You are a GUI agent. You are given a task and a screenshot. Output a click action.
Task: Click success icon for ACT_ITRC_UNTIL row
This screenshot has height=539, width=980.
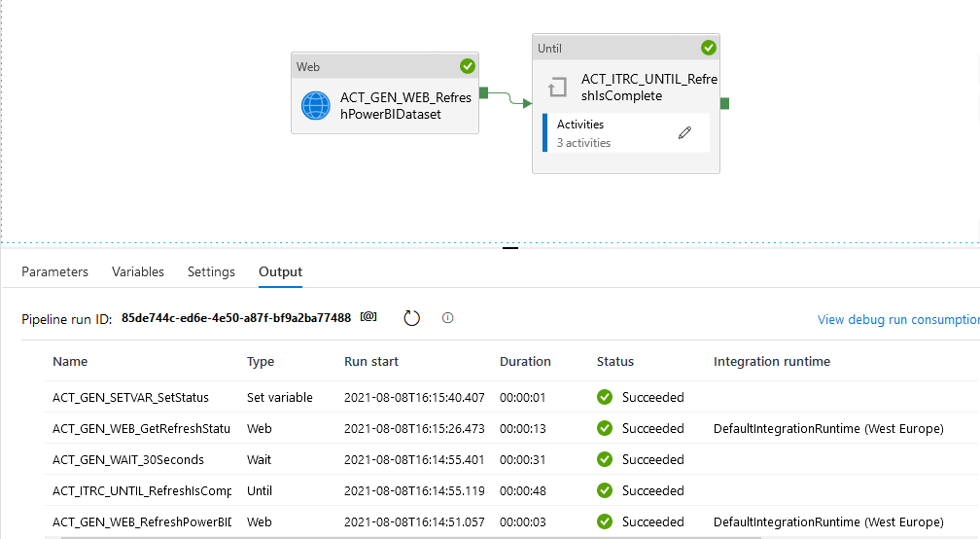coord(605,491)
